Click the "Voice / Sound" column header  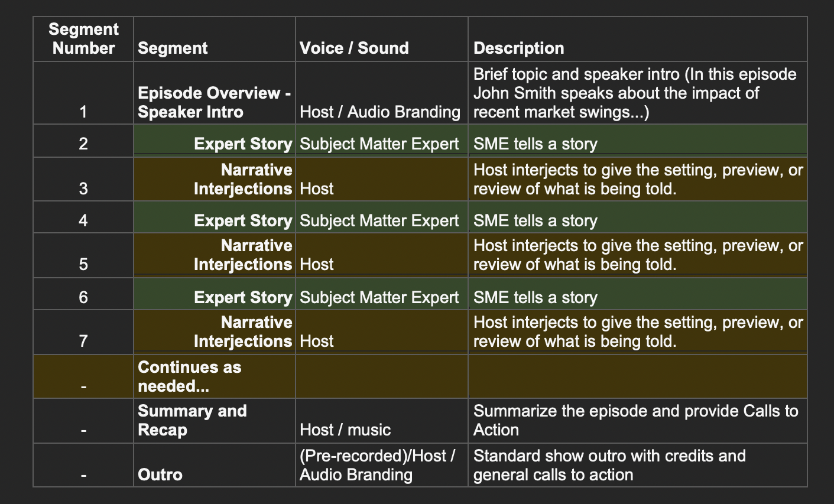(382, 39)
